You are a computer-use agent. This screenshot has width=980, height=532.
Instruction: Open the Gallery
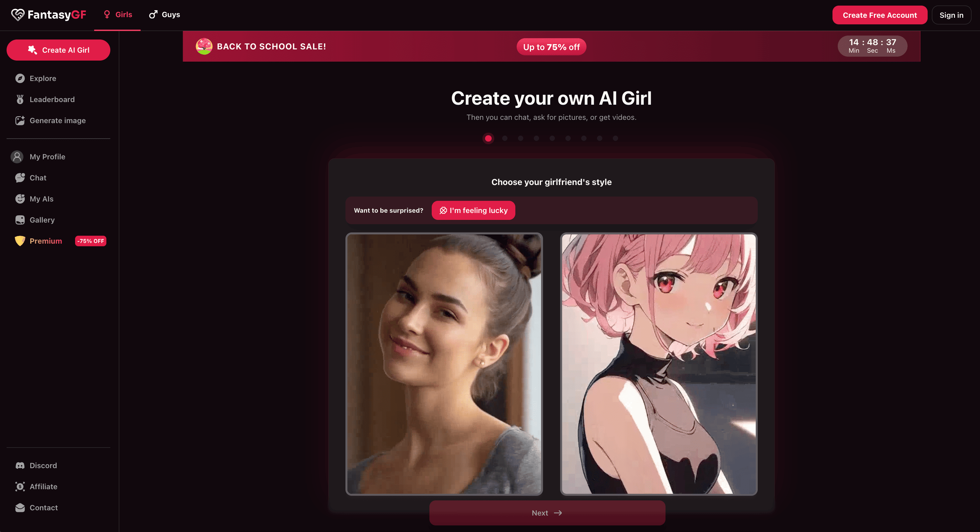click(x=42, y=220)
